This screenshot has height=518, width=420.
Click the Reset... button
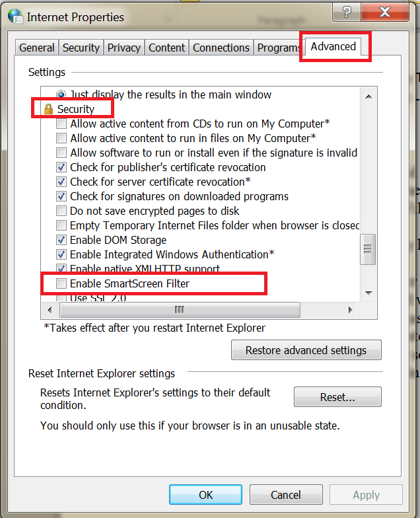(x=337, y=398)
